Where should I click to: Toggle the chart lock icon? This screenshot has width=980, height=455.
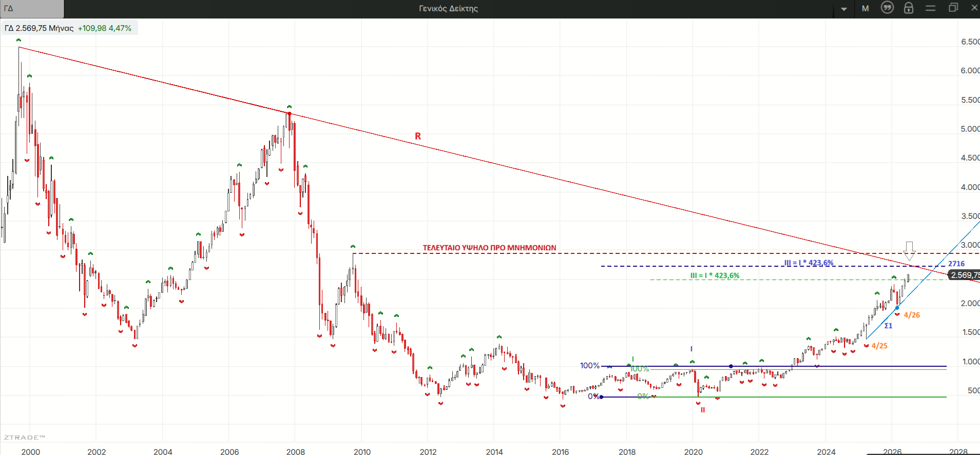pos(909,8)
